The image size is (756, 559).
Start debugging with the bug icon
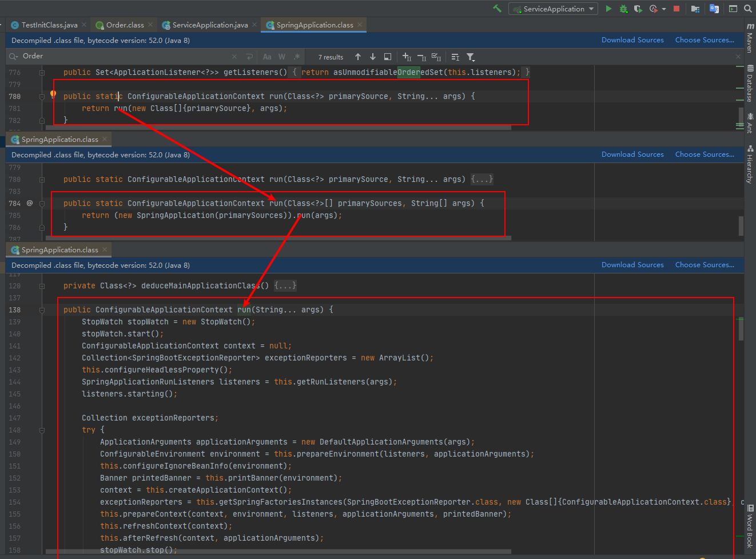623,9
